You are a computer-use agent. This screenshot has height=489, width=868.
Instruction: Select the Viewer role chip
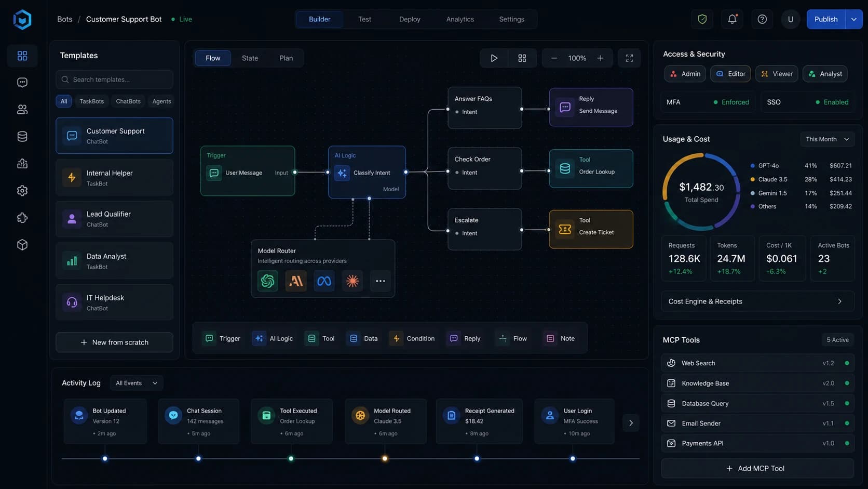point(777,74)
